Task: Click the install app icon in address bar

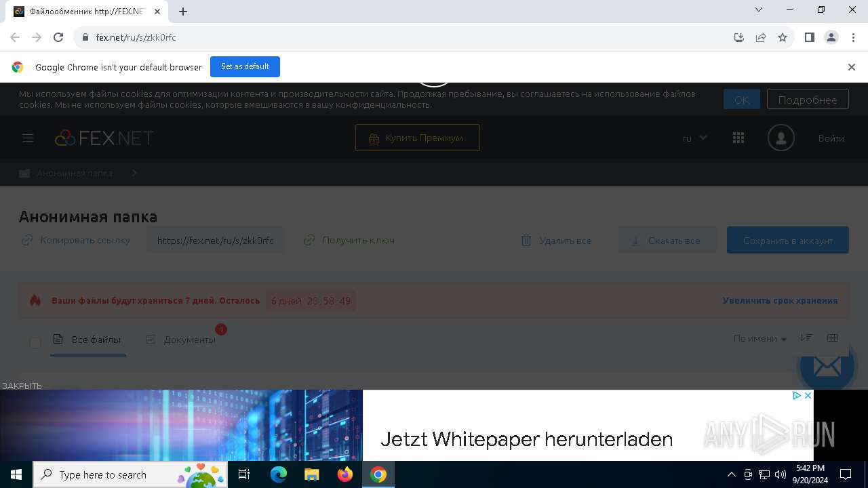Action: click(x=739, y=37)
